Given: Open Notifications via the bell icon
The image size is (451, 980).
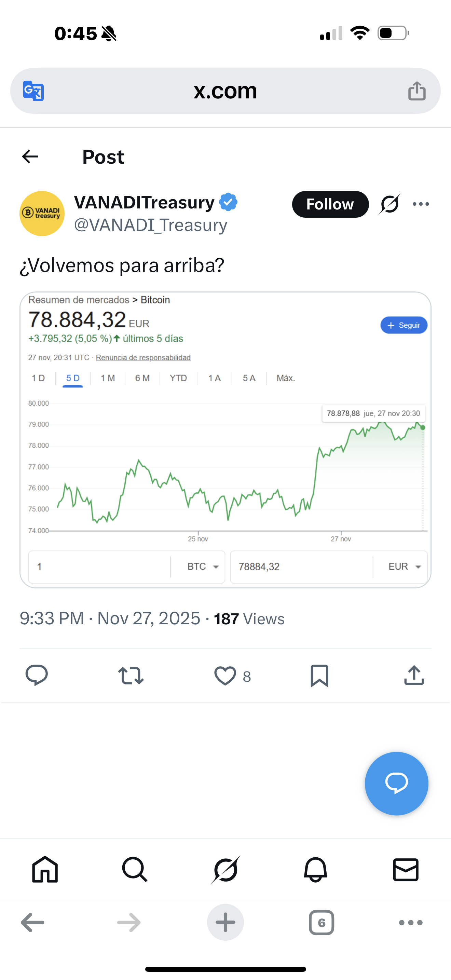Looking at the screenshot, I should click(x=315, y=869).
